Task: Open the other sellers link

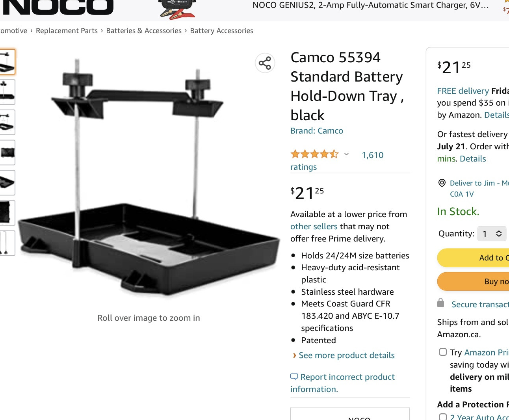Action: 314,227
